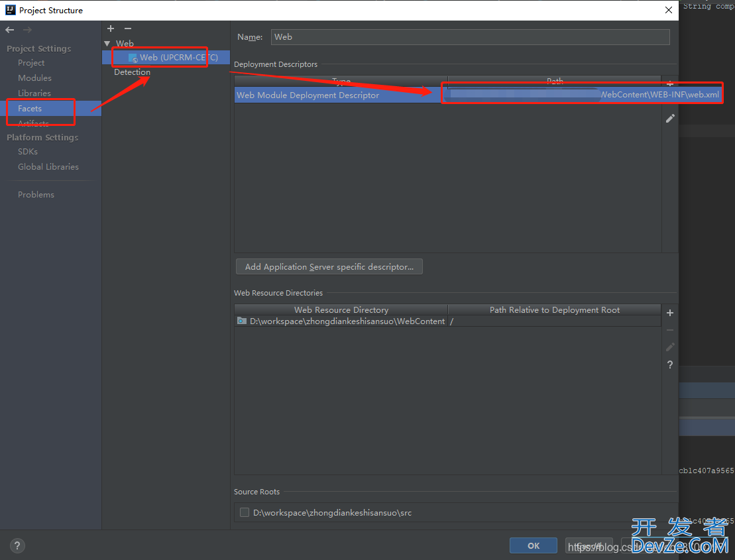Go forward with the right arrow icon

click(28, 30)
